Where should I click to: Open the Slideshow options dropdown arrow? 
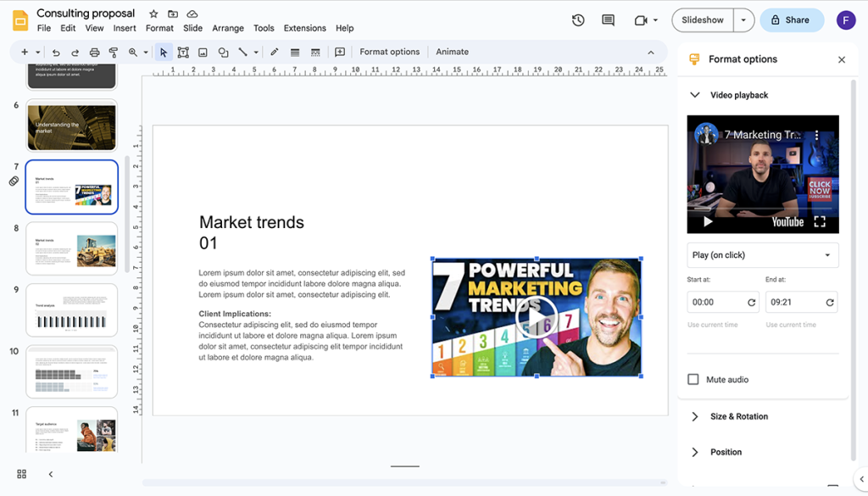742,19
